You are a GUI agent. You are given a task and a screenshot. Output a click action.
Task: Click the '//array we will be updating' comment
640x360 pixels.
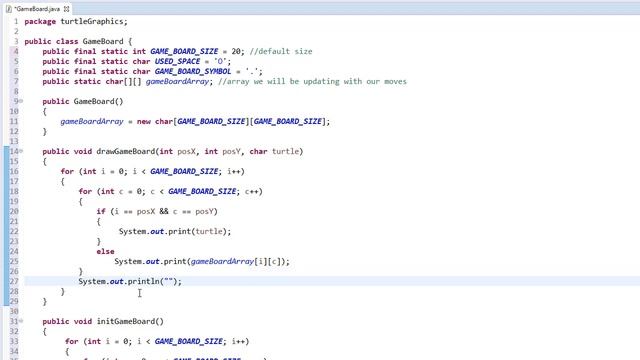coord(312,81)
